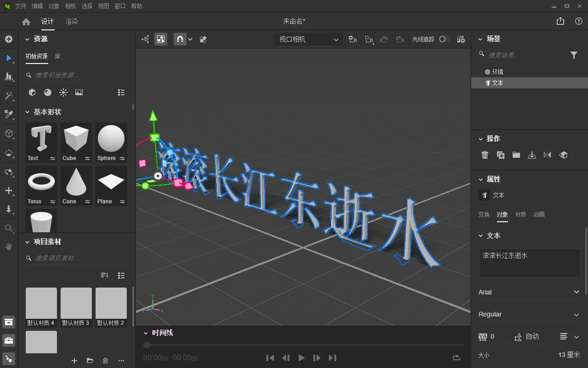This screenshot has height=368, width=588.
Task: Collapse the 时间线 panel
Action: click(146, 333)
